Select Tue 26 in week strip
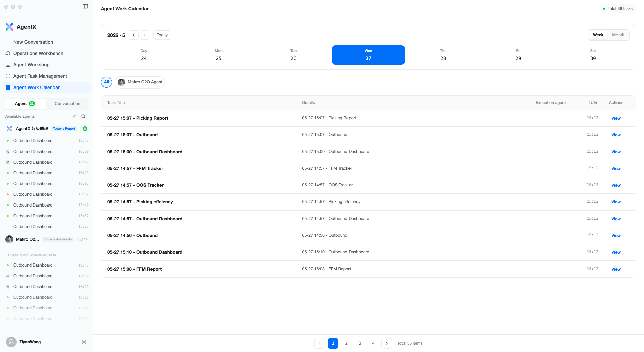The width and height of the screenshot is (644, 352). [293, 55]
